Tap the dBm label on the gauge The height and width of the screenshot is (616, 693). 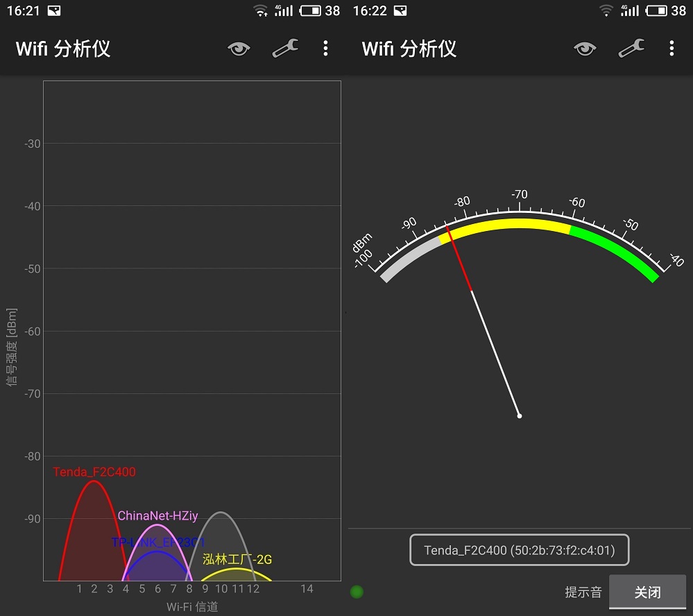pyautogui.click(x=362, y=243)
